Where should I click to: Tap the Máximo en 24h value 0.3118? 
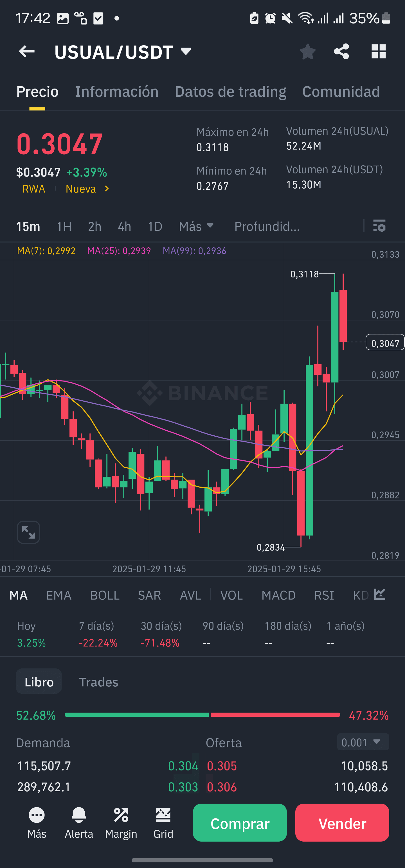(x=212, y=147)
